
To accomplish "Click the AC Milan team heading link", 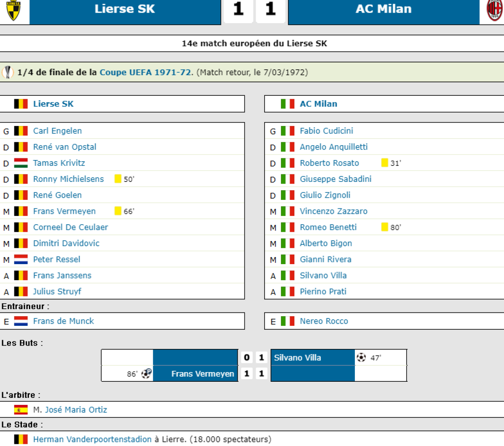I will (318, 104).
